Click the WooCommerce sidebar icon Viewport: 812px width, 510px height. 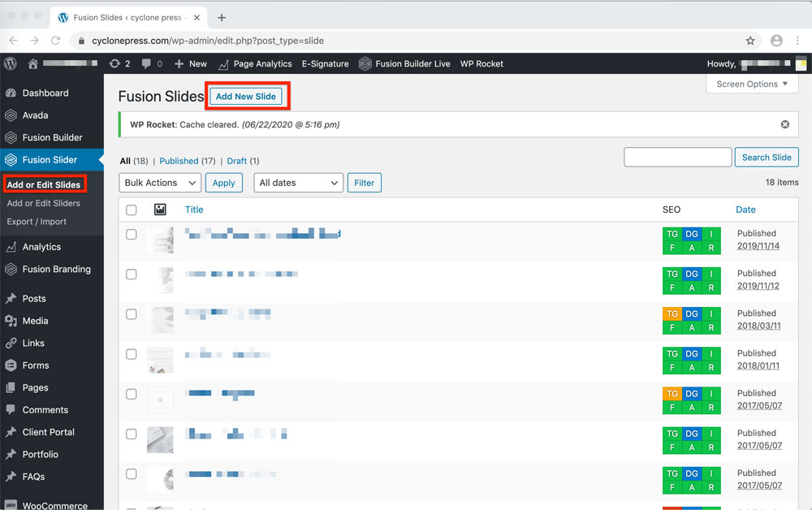pos(11,505)
